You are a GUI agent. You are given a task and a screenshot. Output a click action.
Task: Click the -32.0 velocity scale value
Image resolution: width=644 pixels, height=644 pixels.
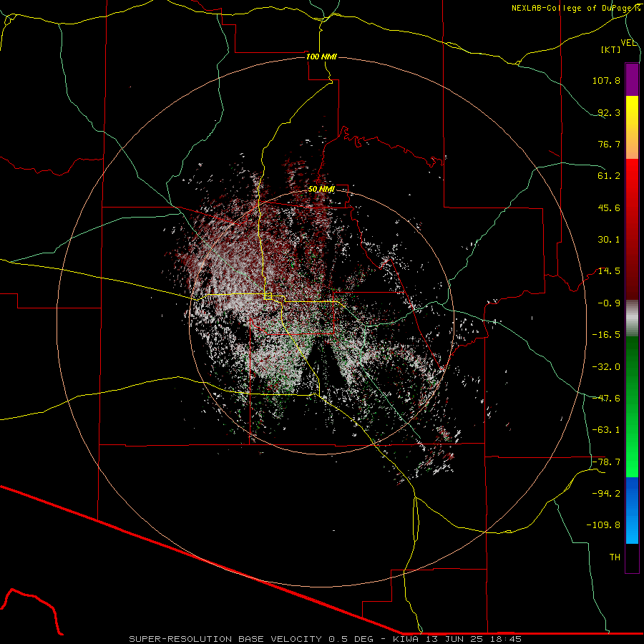pyautogui.click(x=606, y=367)
